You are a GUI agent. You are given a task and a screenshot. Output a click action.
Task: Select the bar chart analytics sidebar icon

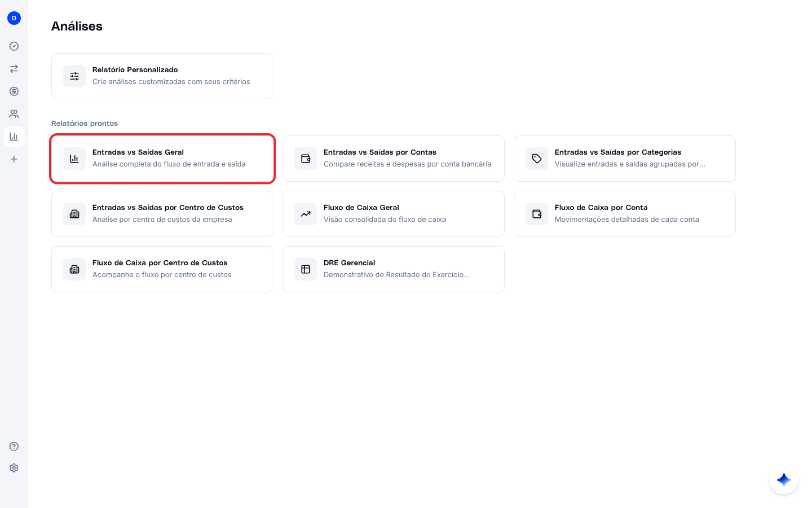14,137
